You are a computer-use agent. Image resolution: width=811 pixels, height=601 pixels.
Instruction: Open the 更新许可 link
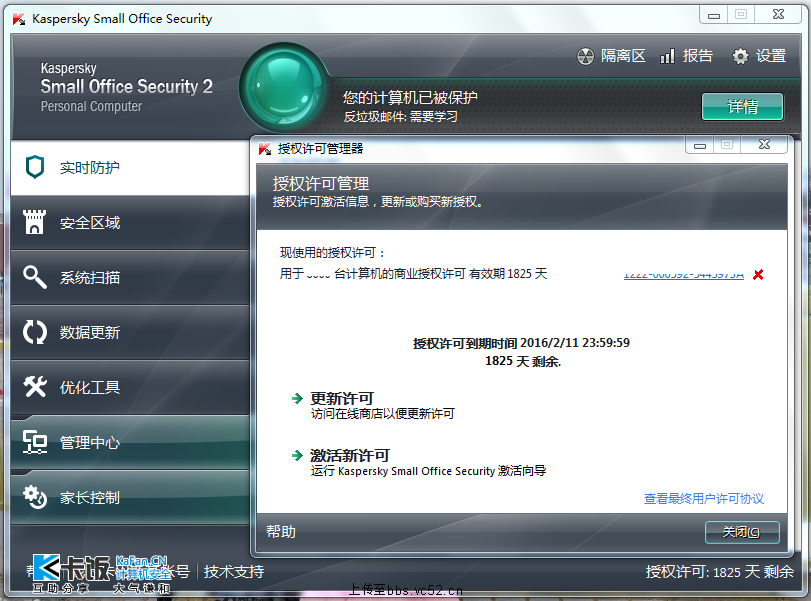pyautogui.click(x=341, y=399)
